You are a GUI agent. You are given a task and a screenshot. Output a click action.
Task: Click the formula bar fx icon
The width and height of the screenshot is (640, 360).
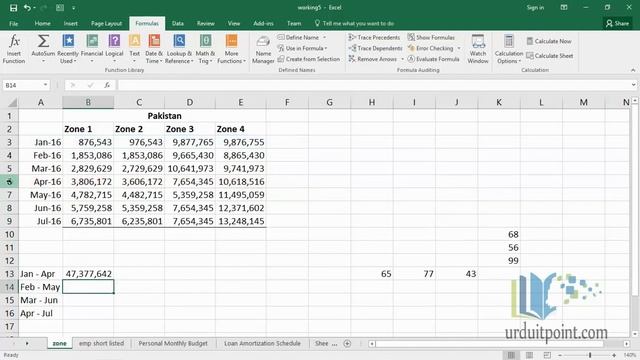pyautogui.click(x=107, y=85)
